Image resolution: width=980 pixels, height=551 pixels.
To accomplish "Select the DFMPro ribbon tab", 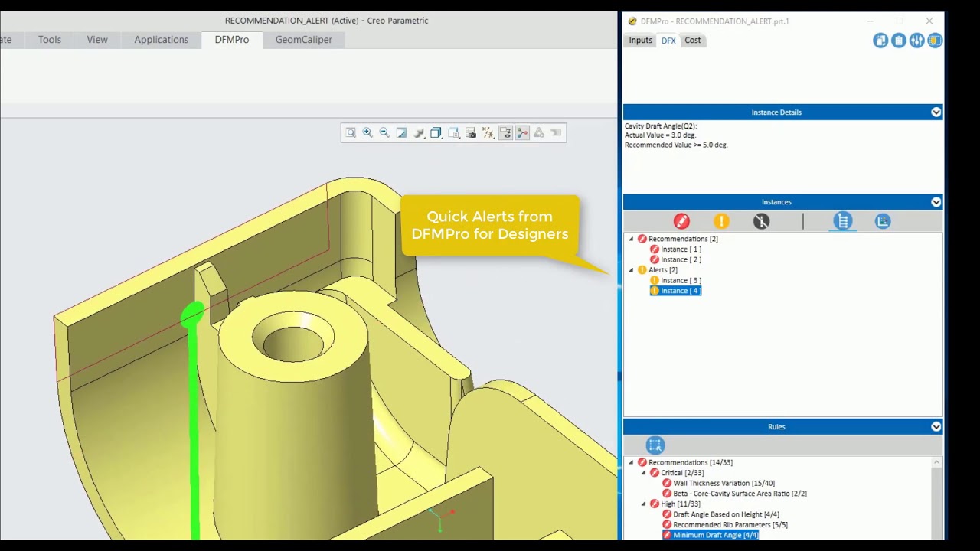I will [231, 40].
